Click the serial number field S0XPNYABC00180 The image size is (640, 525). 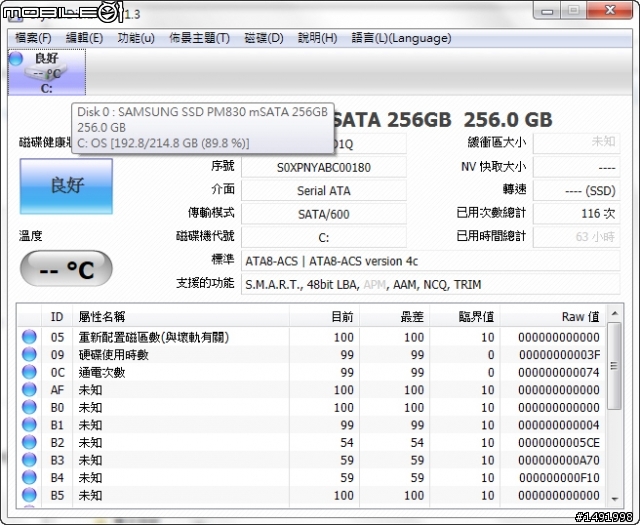tap(324, 167)
